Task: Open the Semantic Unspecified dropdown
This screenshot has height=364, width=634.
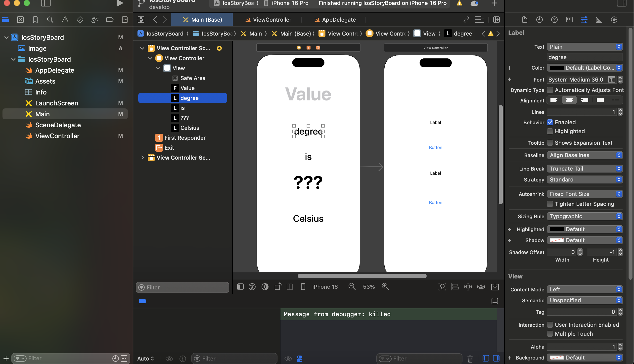Action: pyautogui.click(x=585, y=301)
